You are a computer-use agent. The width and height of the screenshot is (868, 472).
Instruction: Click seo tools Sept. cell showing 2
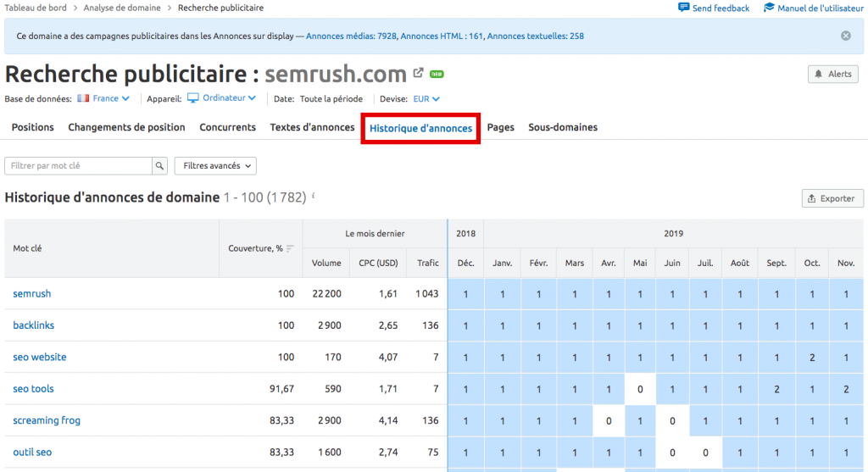(x=776, y=389)
